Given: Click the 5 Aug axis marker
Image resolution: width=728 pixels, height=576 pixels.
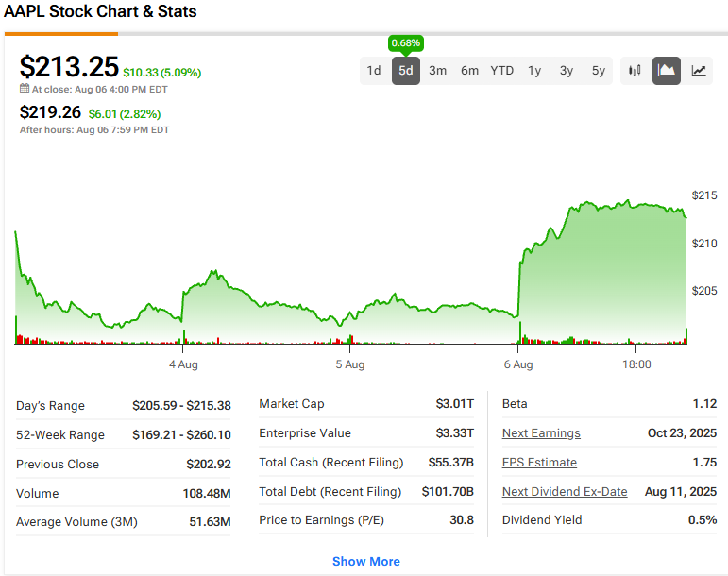Looking at the screenshot, I should click(350, 364).
